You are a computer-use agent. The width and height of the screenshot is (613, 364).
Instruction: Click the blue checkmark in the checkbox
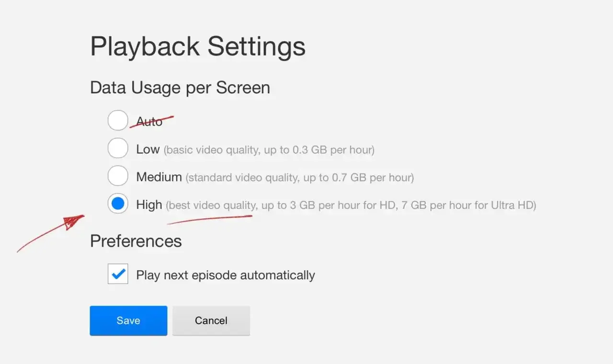[x=118, y=274]
